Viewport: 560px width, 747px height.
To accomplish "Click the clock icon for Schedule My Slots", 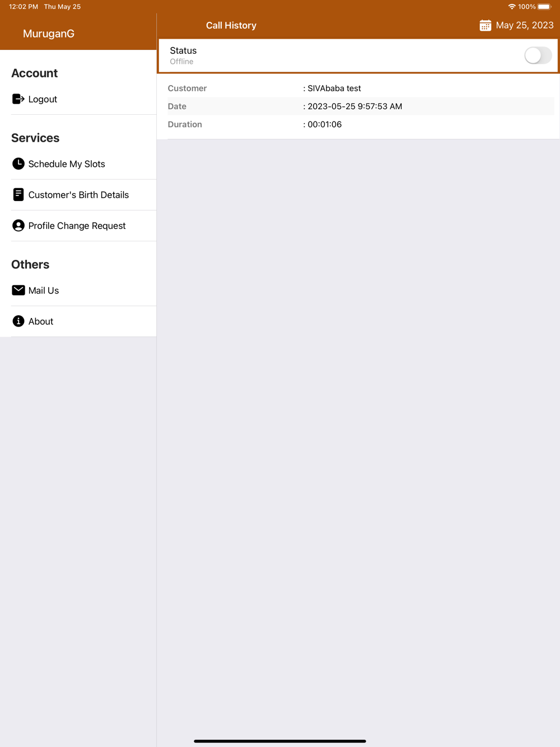I will pyautogui.click(x=18, y=164).
